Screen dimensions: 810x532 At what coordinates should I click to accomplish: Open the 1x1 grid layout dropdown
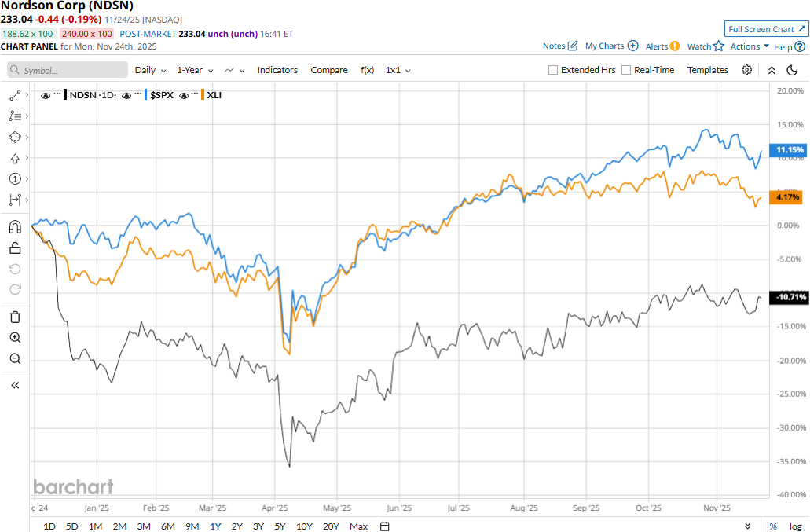pos(398,70)
